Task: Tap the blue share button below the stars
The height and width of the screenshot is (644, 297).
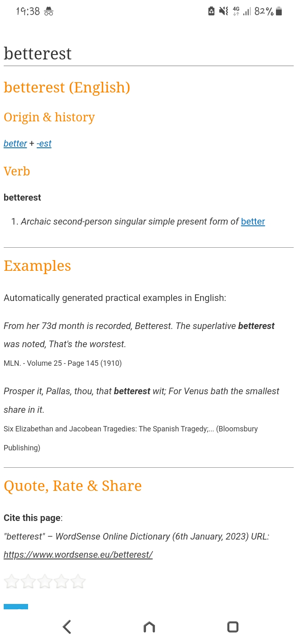Action: 16,606
